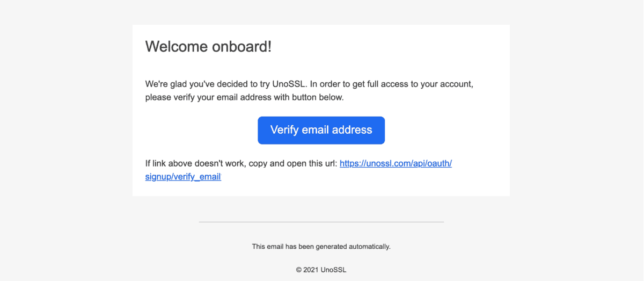This screenshot has width=644, height=281.
Task: Click the This email has been generated automatically note
Action: click(x=321, y=247)
